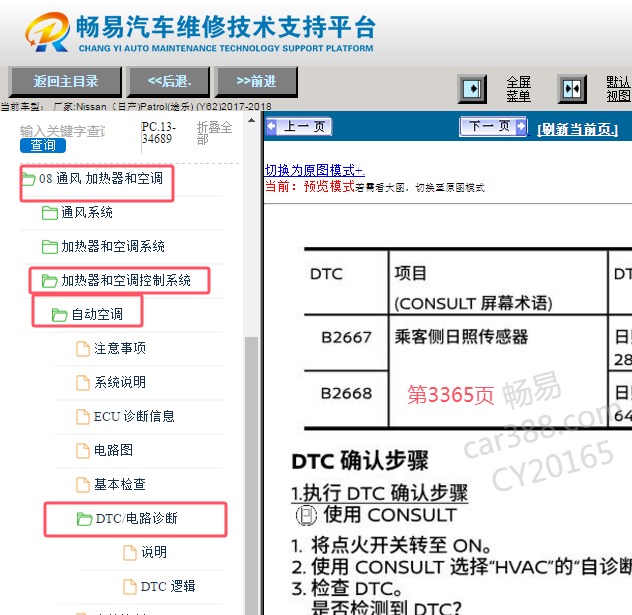This screenshot has height=615, width=632.
Task: Click the 说明 page icon
Action: (x=129, y=552)
